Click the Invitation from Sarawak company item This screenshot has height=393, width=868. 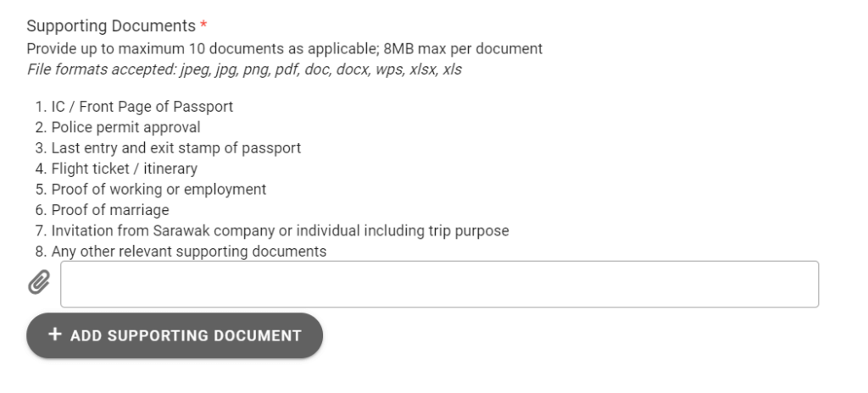280,231
